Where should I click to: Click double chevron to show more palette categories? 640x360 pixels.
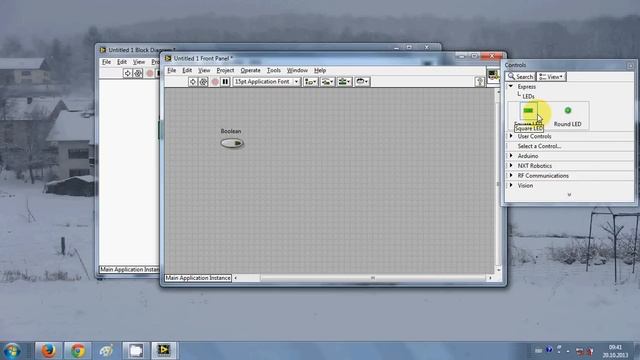[569, 195]
